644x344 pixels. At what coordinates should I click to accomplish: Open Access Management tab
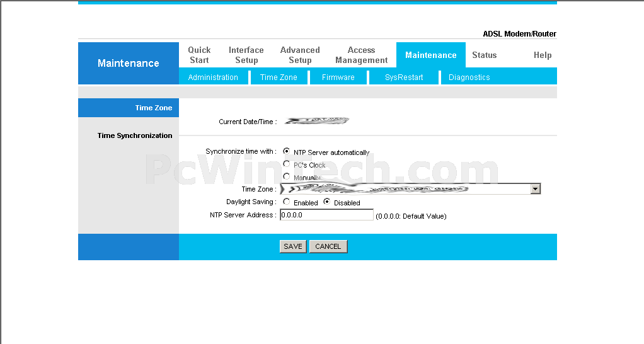[362, 55]
